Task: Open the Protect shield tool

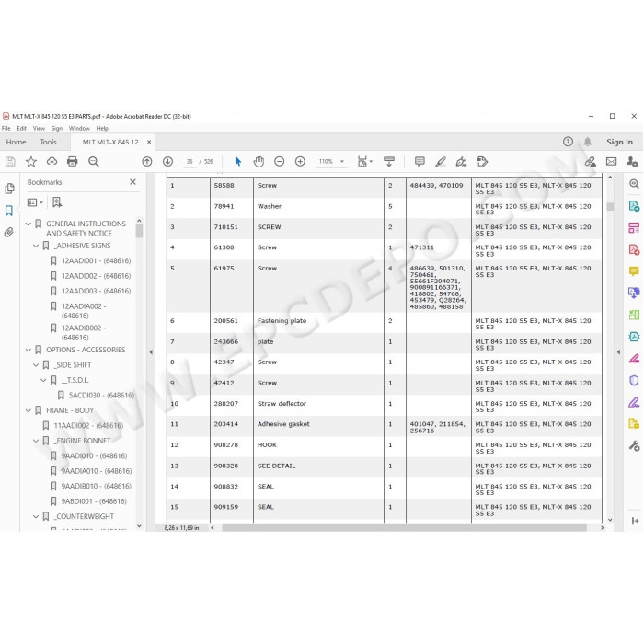Action: 634,380
